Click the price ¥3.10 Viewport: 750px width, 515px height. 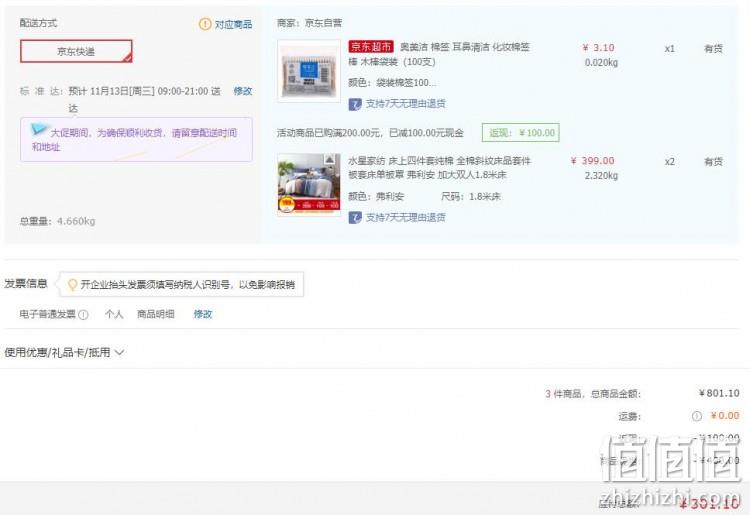pos(598,48)
